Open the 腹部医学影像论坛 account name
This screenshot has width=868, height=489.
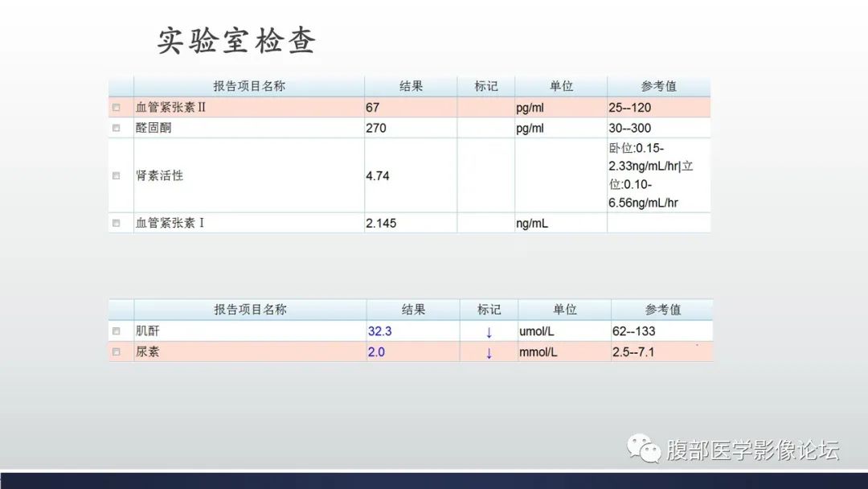[x=752, y=450]
